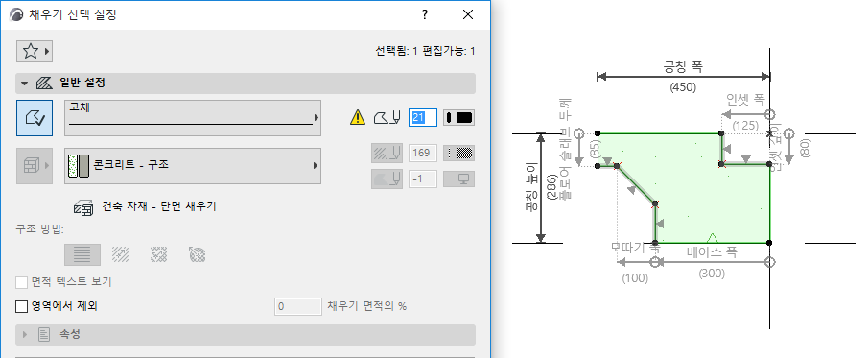Click the 속성 panel document icon
This screenshot has height=358, width=868.
click(44, 335)
